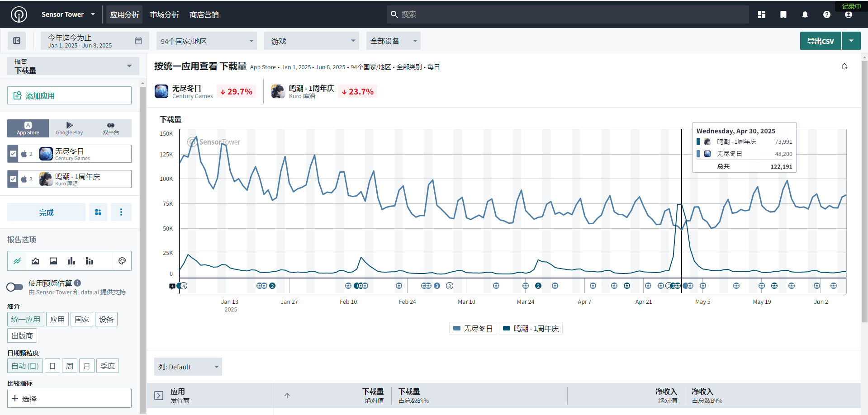
Task: Select 设备 segmentation option
Action: point(106,319)
